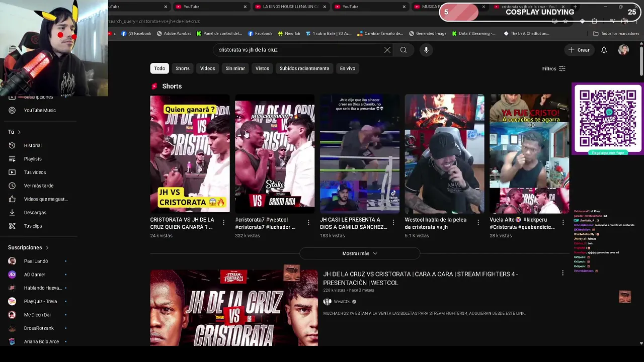
Task: Open the #cristorata7 #westcol Short thumbnail
Action: point(275,153)
